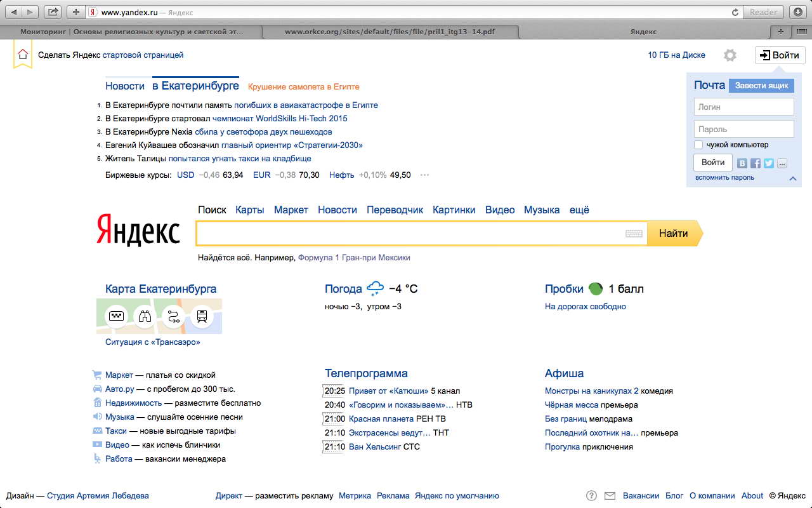Click the add bookmark plus button

pyautogui.click(x=76, y=11)
